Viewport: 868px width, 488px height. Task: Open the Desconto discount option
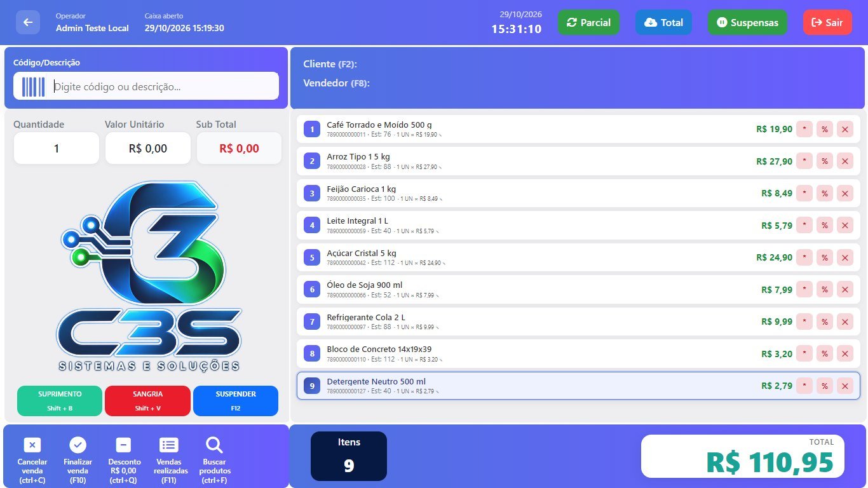[123, 460]
